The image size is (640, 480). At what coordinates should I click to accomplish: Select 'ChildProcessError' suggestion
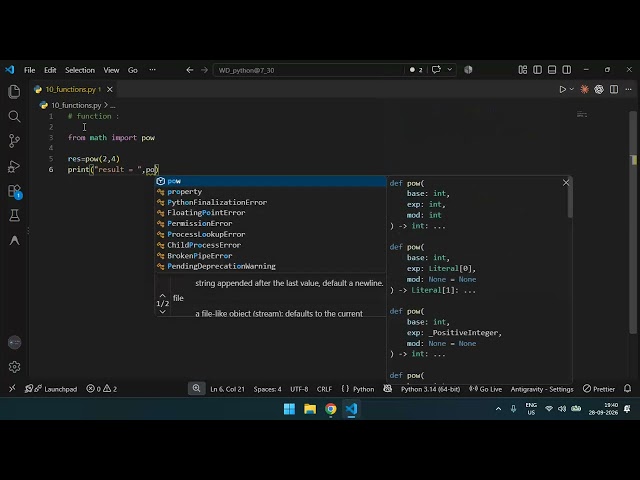270,245
